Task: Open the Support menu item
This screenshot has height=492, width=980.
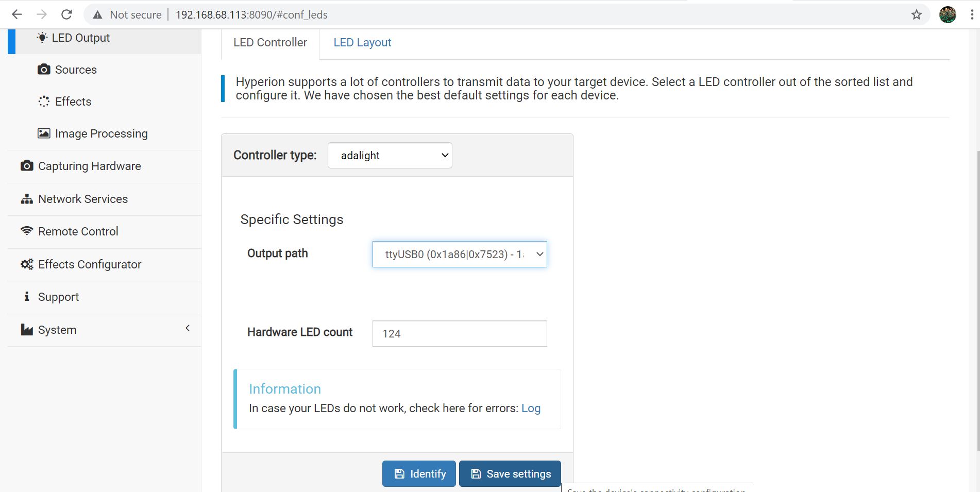Action: point(58,297)
